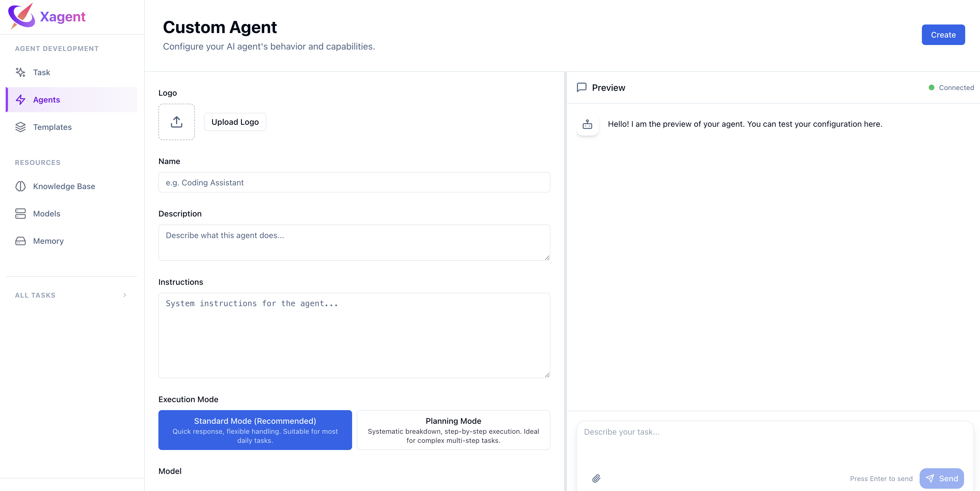The width and height of the screenshot is (980, 491).
Task: Click the Templates stack icon
Action: [x=20, y=127]
